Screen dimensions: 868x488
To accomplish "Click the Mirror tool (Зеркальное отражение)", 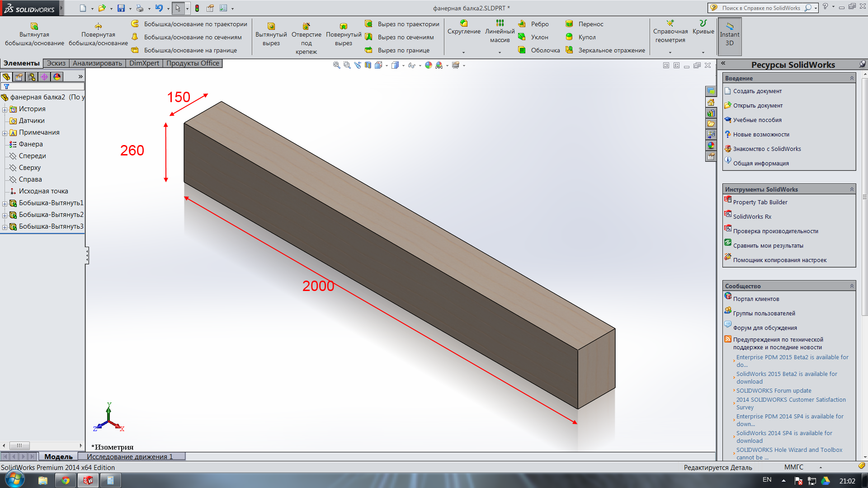I will tap(569, 50).
